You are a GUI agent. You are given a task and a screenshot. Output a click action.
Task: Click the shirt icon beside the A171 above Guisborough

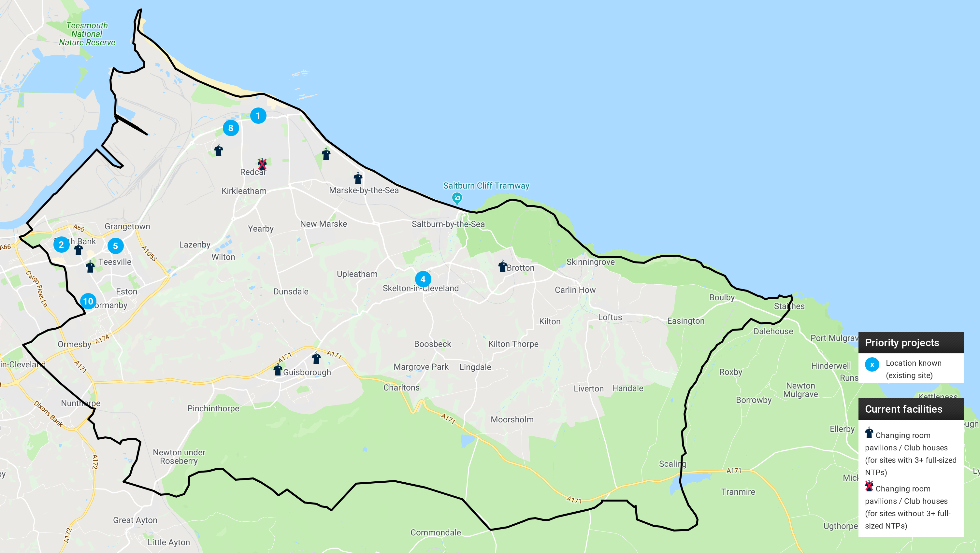316,358
